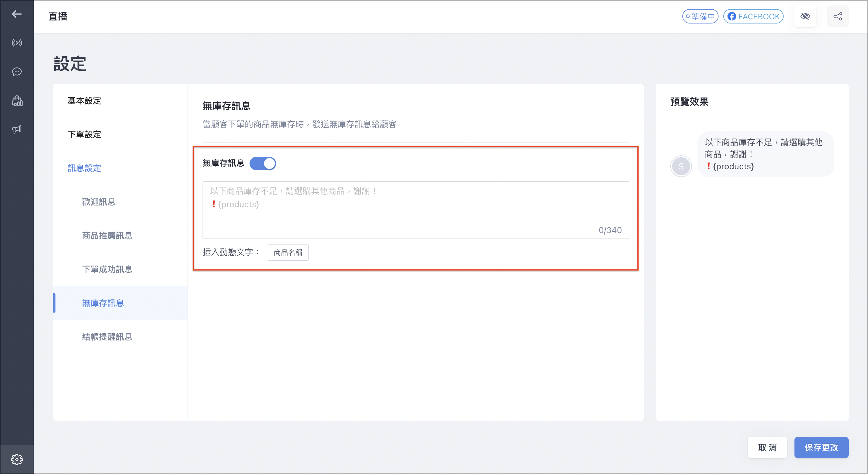Open the shopping bag products icon
The image size is (868, 474).
coord(17,101)
